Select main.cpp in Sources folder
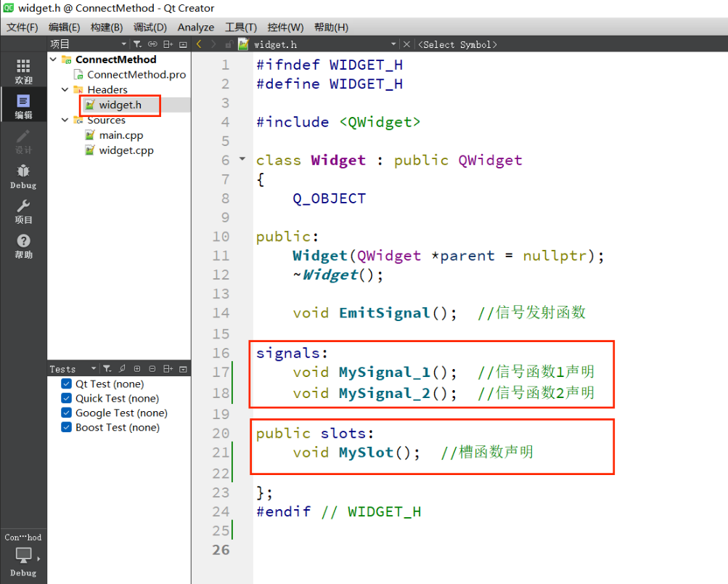Viewport: 728px width, 584px height. [120, 135]
